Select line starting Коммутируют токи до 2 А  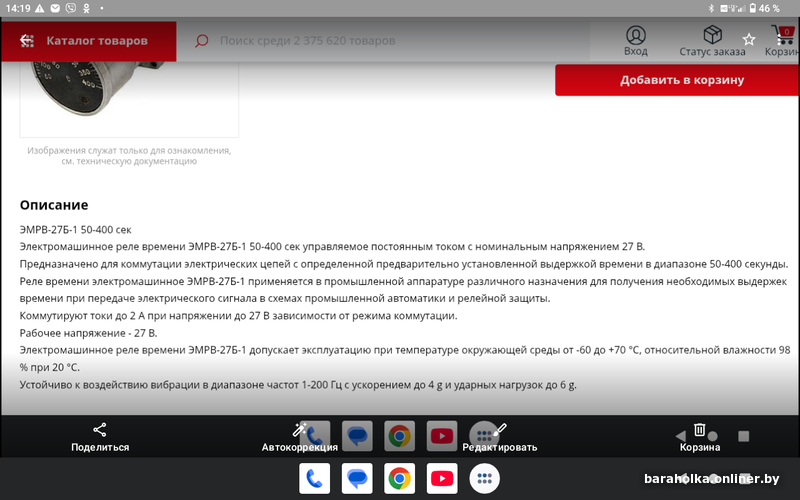point(238,316)
